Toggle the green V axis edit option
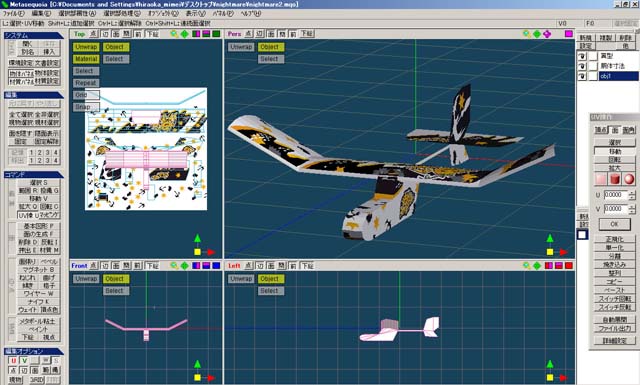The height and width of the screenshot is (385, 640). tap(24, 361)
